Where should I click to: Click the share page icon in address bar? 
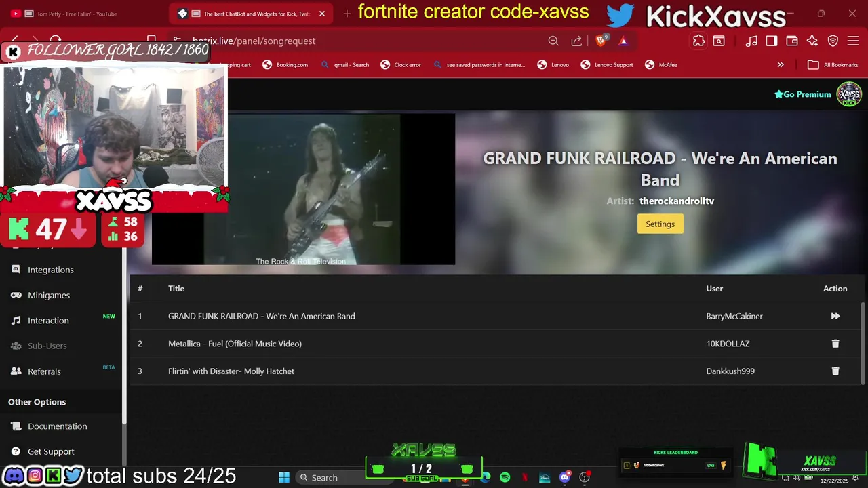(576, 41)
